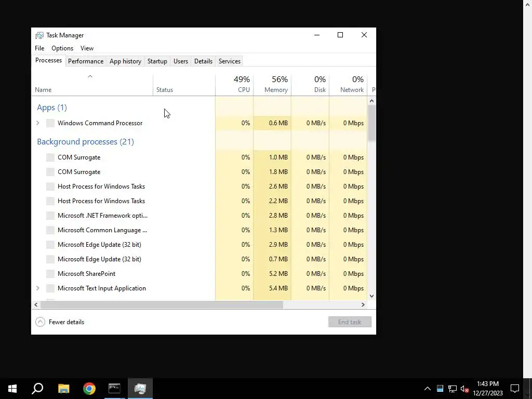Click the 5.4 MB memory value
Viewport: 532px width, 399px height.
(x=278, y=288)
